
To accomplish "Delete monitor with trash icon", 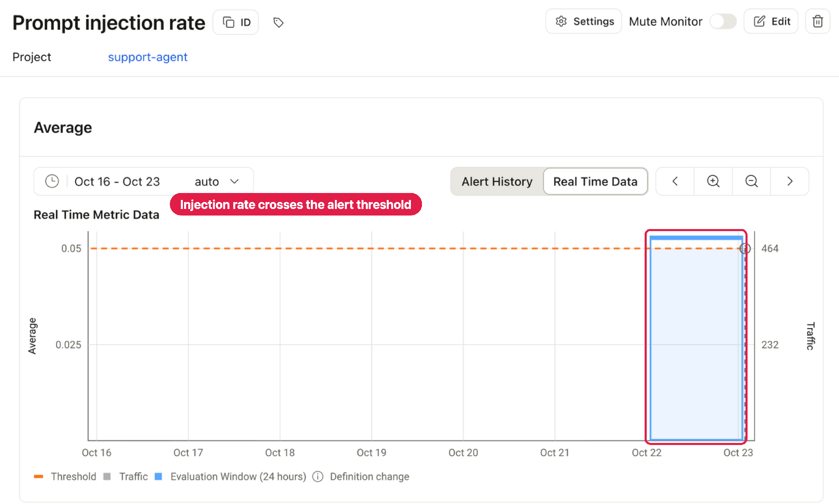I will pyautogui.click(x=818, y=21).
